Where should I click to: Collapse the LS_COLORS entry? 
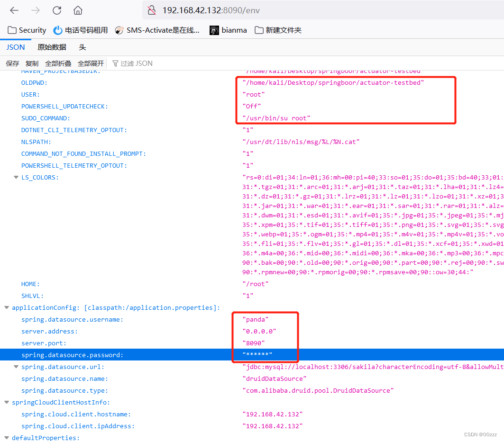pyautogui.click(x=16, y=177)
